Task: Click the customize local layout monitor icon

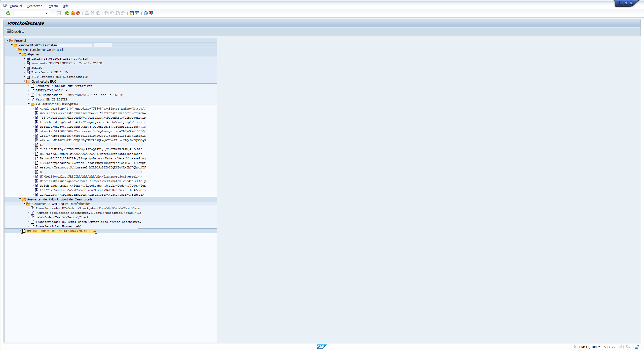Action: pyautogui.click(x=151, y=13)
